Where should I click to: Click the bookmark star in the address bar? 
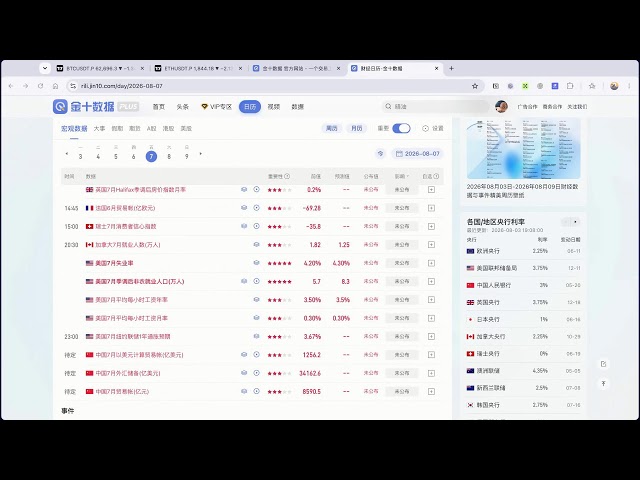(475, 86)
